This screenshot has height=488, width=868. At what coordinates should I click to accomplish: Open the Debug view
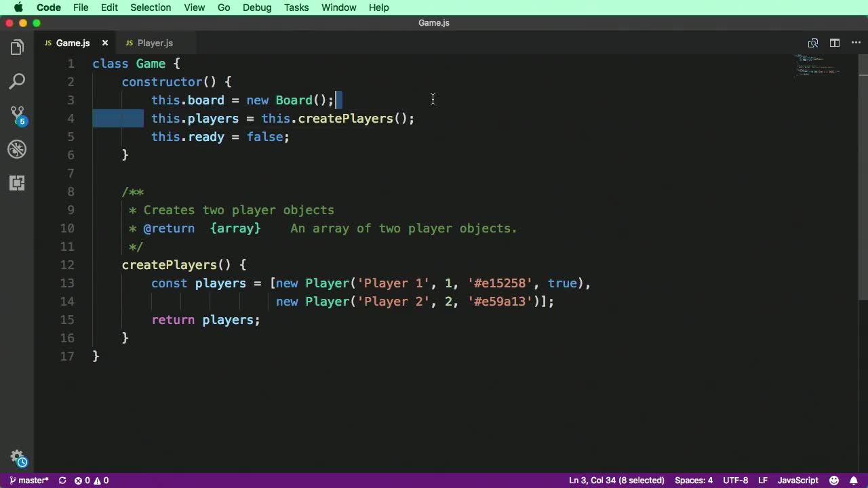pos(17,149)
